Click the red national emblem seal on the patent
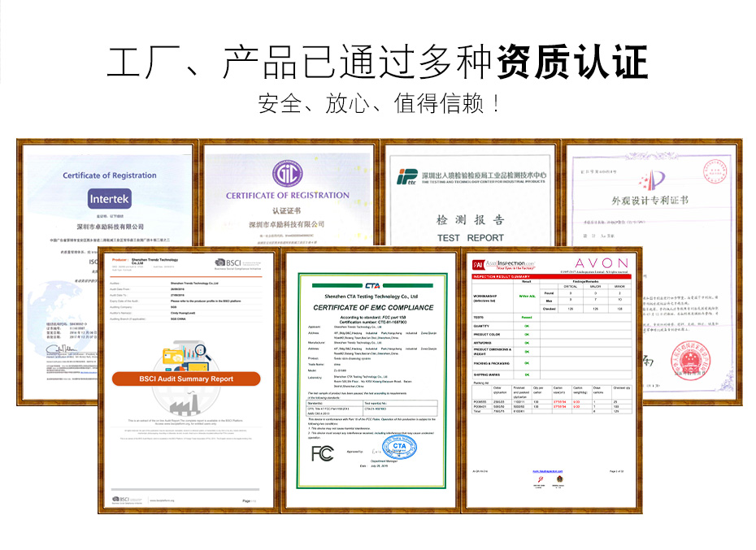The width and height of the screenshot is (756, 550). coord(692,360)
